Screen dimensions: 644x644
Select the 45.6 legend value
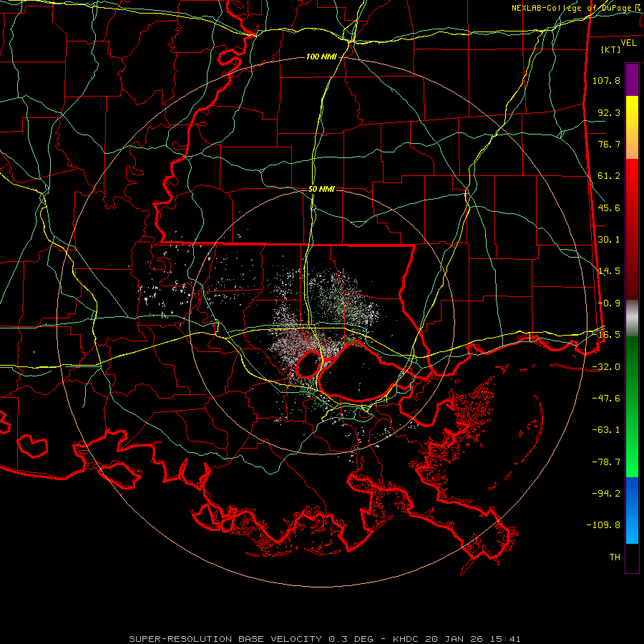[x=609, y=208]
